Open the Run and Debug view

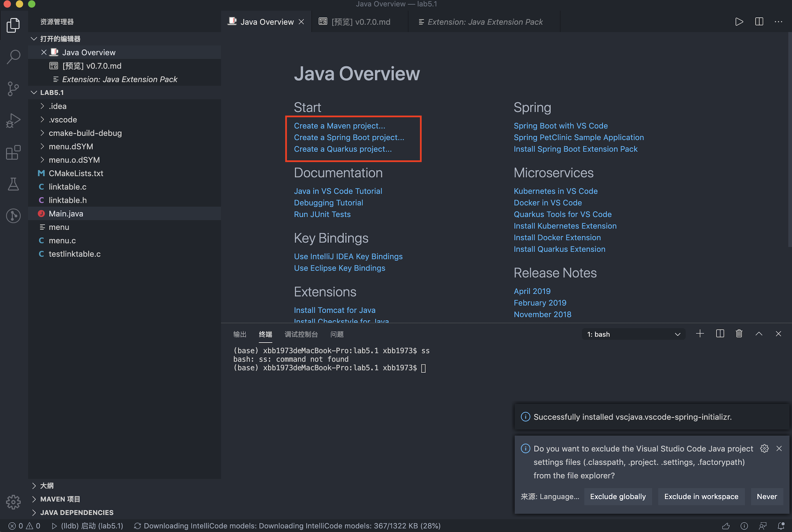click(x=13, y=121)
